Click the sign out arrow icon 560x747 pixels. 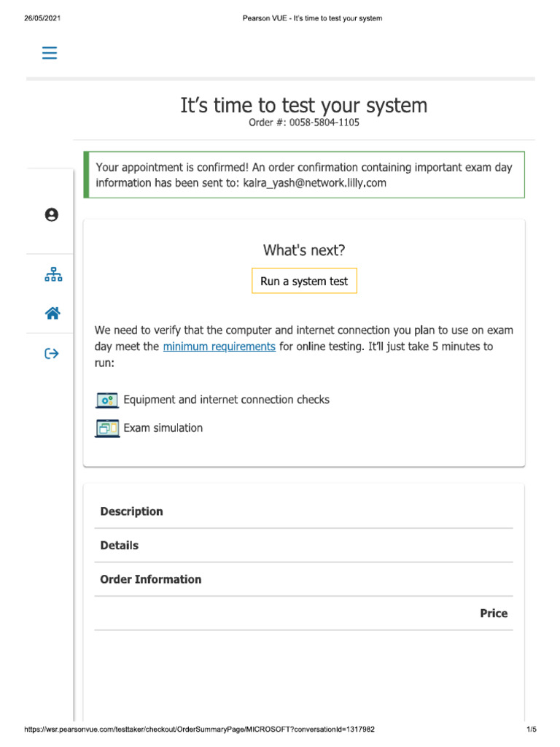click(x=52, y=354)
